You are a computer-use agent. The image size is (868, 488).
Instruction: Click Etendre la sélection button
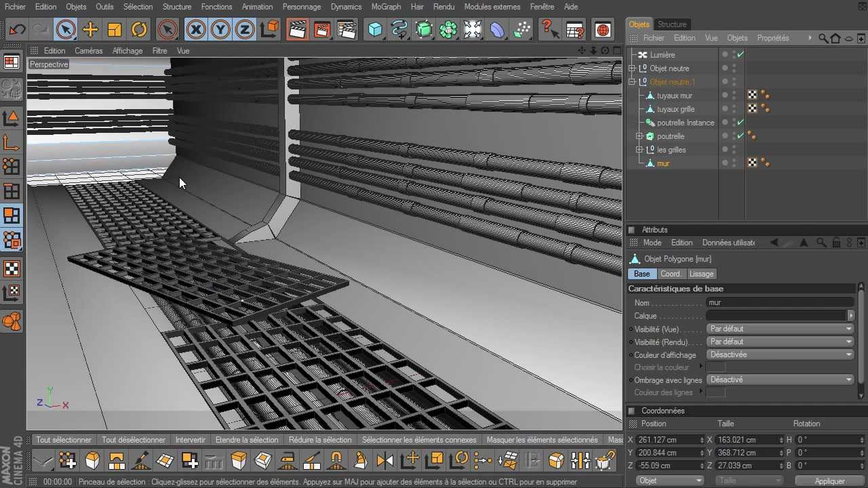[x=247, y=440]
